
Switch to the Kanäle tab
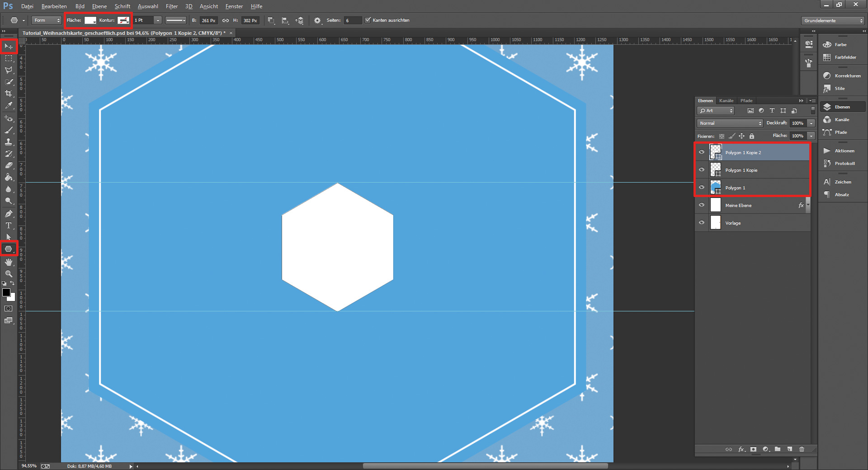point(726,101)
